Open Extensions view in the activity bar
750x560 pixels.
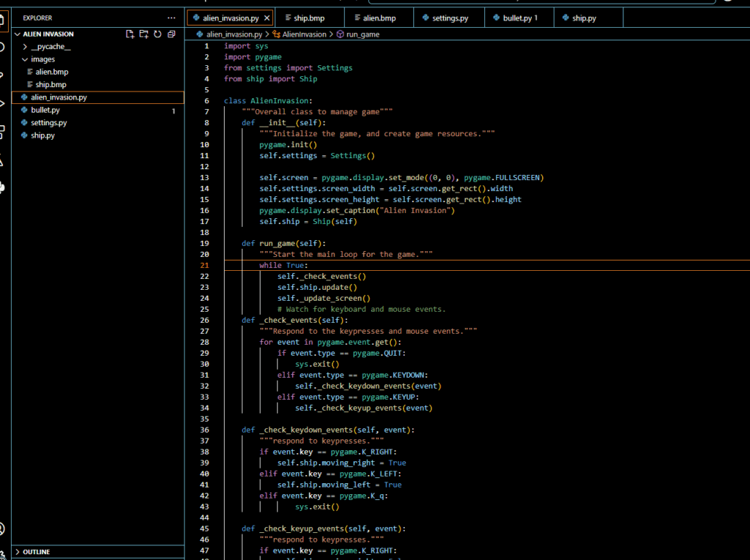tap(2, 132)
